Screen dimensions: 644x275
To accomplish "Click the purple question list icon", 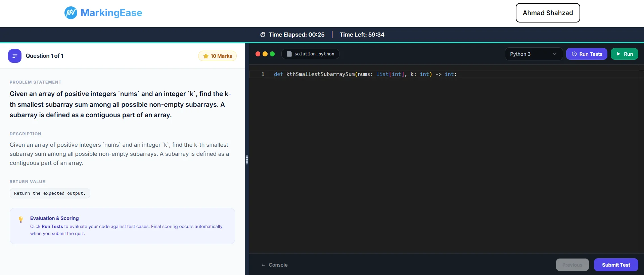I will (15, 56).
